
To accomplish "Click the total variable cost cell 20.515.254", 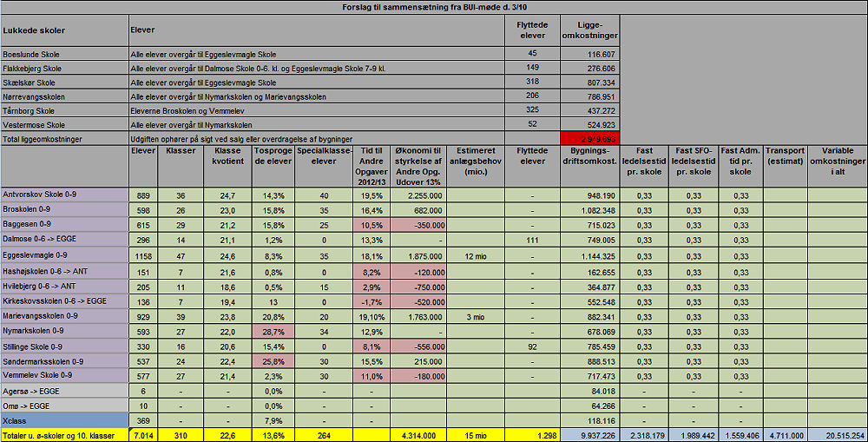I will tap(837, 435).
